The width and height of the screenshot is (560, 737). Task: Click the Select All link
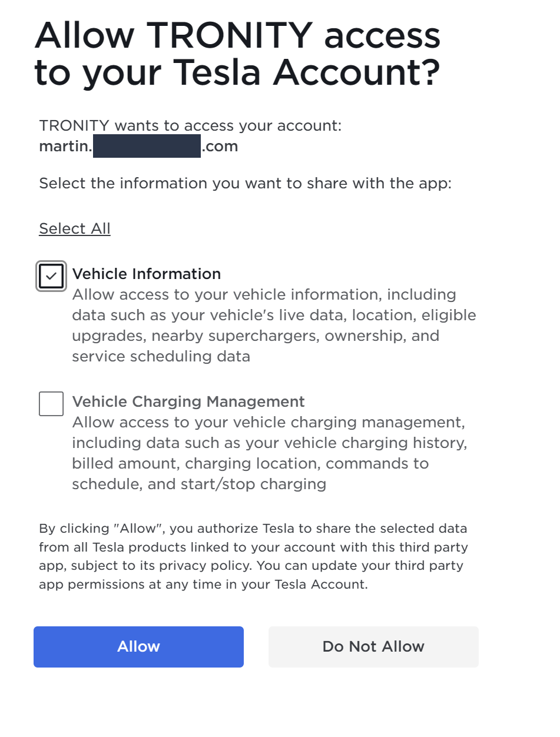75,228
